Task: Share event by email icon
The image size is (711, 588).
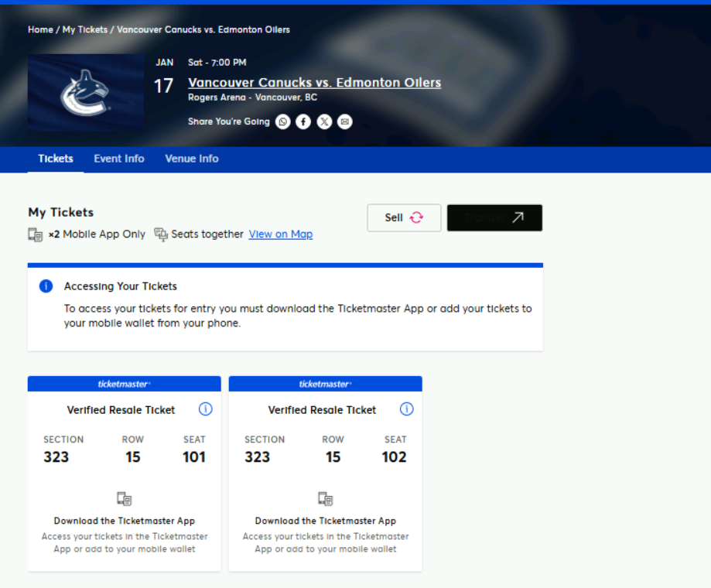Action: [344, 121]
